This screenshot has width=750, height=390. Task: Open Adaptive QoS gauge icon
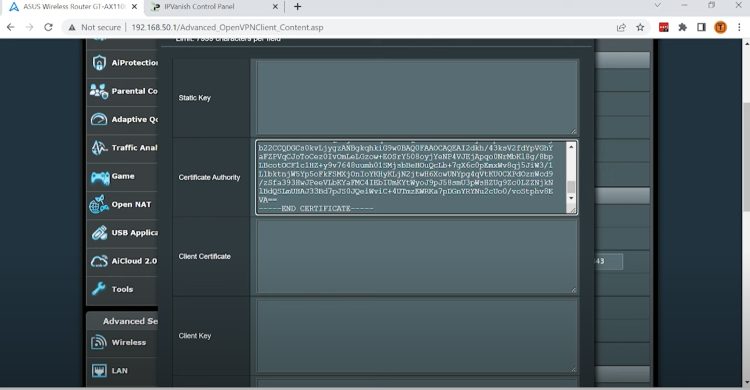(99, 119)
